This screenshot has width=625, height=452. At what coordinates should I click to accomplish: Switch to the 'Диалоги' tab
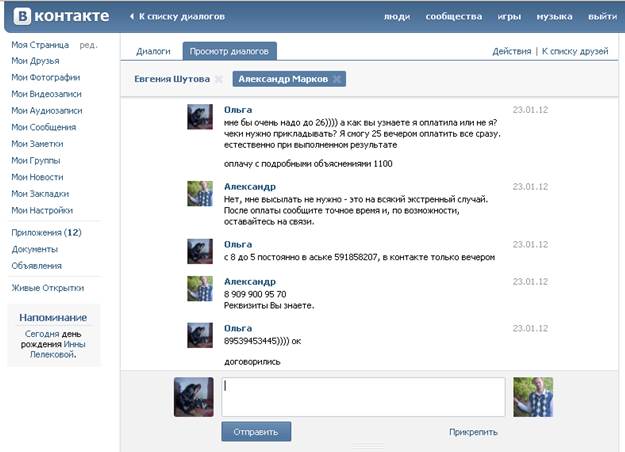153,51
